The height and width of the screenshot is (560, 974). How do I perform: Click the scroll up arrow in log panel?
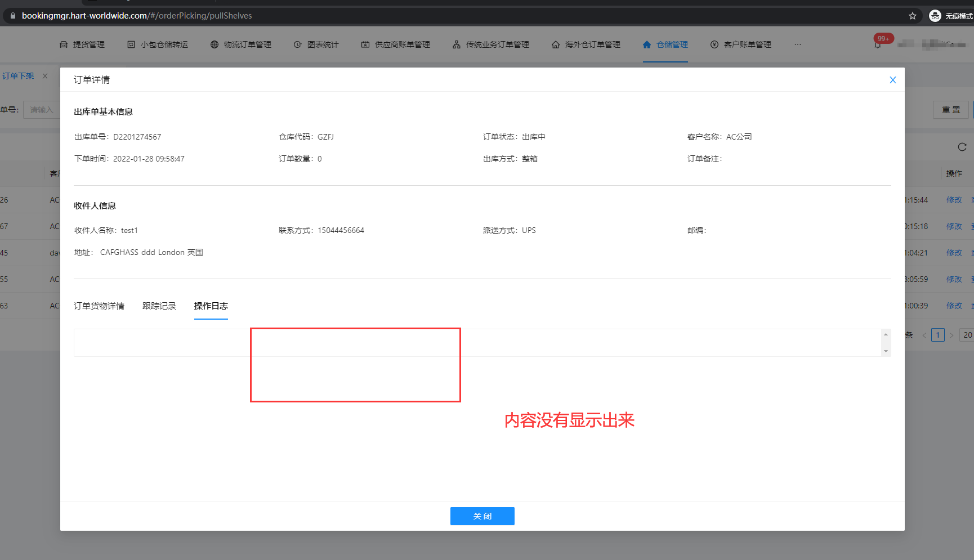click(x=886, y=335)
